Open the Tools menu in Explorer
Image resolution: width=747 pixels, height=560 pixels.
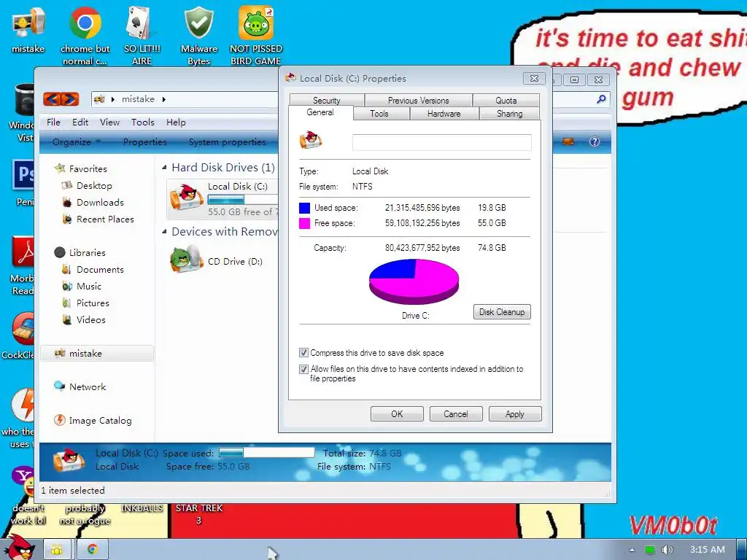point(143,122)
